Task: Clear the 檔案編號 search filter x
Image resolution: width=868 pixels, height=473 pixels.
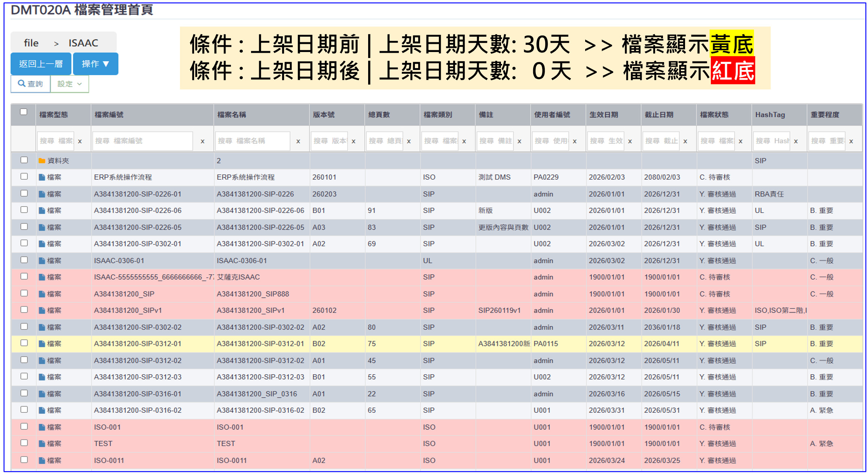Action: [x=202, y=141]
